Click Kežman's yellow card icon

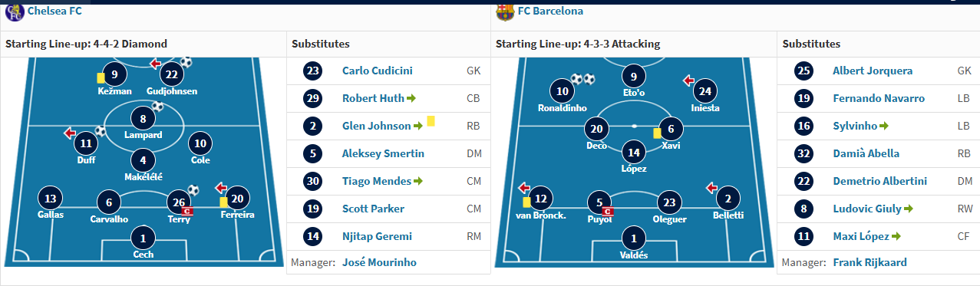(x=101, y=77)
